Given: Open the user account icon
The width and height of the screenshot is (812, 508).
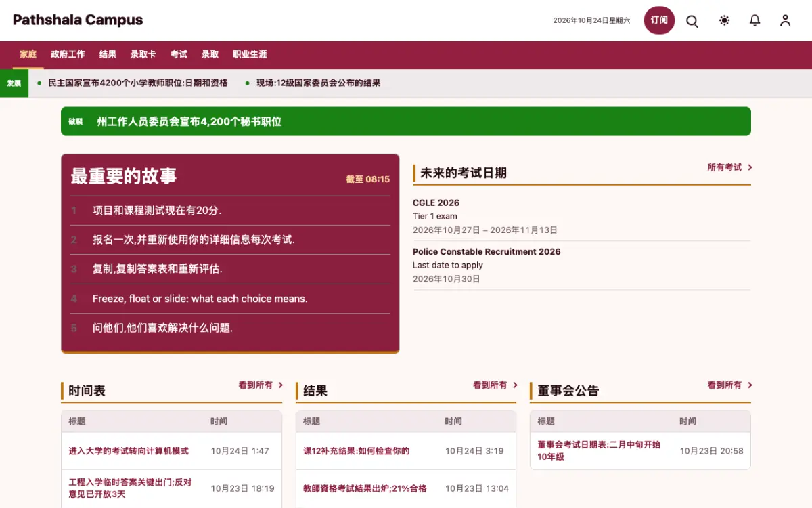Looking at the screenshot, I should (x=785, y=21).
